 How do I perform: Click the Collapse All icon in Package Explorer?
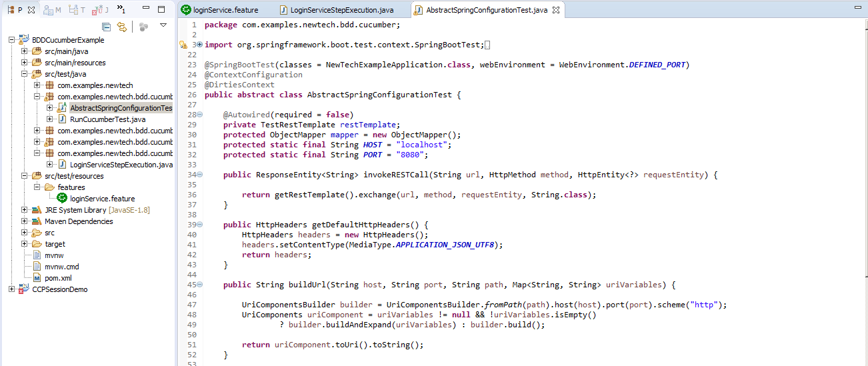(x=107, y=27)
